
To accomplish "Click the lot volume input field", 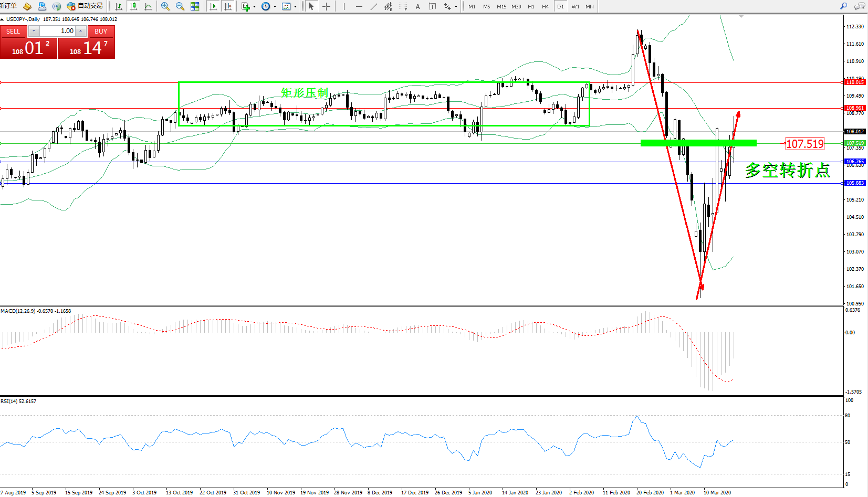I will [58, 31].
